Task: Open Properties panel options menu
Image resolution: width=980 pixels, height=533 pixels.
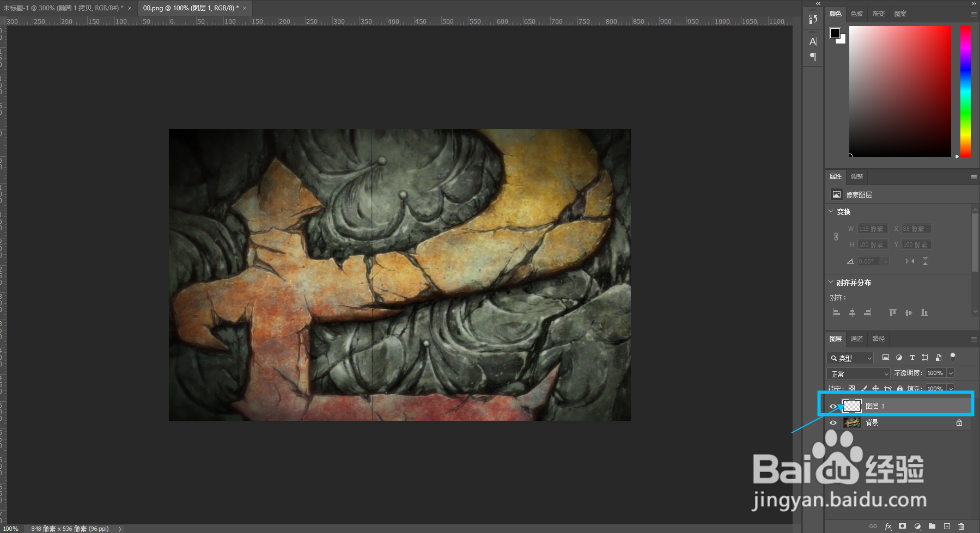Action: [x=973, y=177]
